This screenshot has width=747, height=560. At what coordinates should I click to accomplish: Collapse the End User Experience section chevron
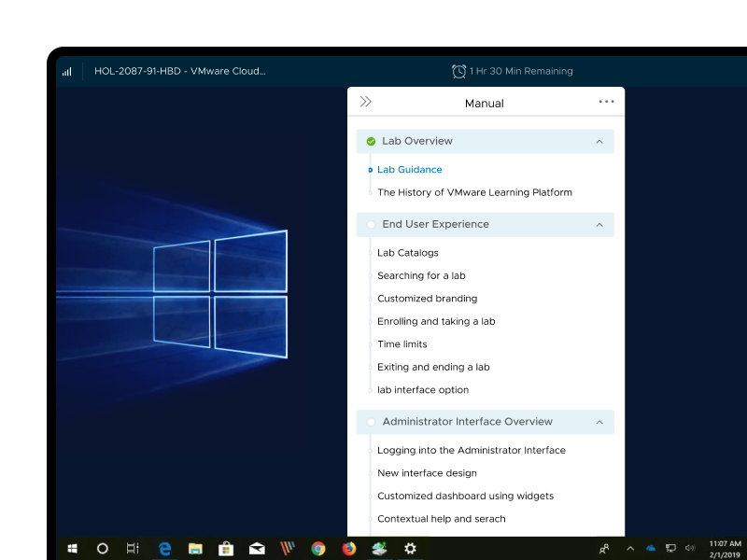click(x=599, y=225)
